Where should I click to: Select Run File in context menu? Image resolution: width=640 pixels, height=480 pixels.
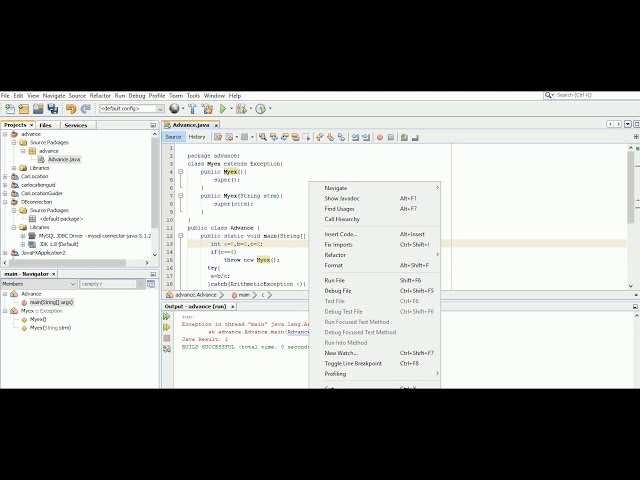pyautogui.click(x=374, y=280)
